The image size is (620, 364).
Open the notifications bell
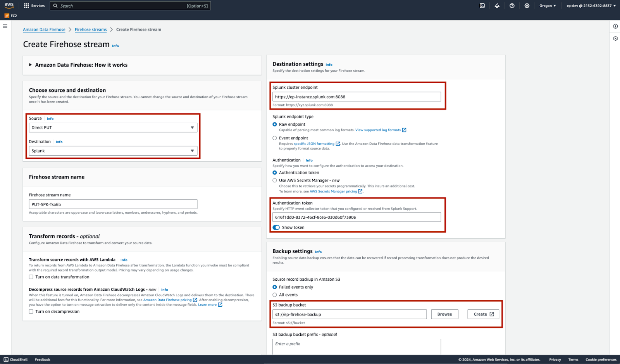497,6
